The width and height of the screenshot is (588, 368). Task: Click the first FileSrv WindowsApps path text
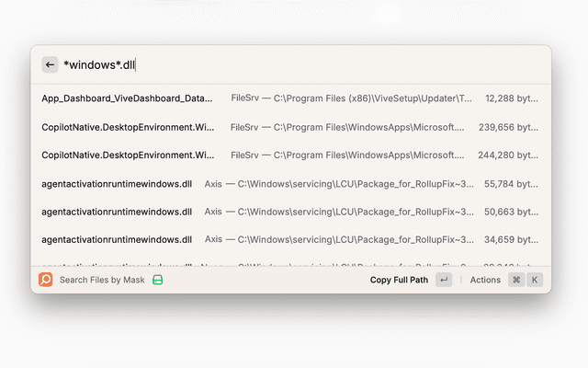pos(347,127)
